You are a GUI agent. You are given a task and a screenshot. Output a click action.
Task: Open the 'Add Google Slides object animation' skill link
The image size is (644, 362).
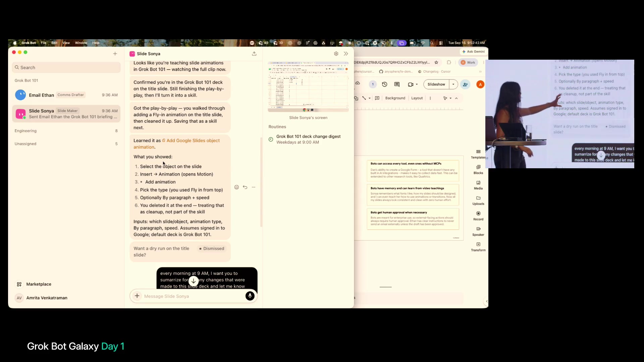pos(176,144)
